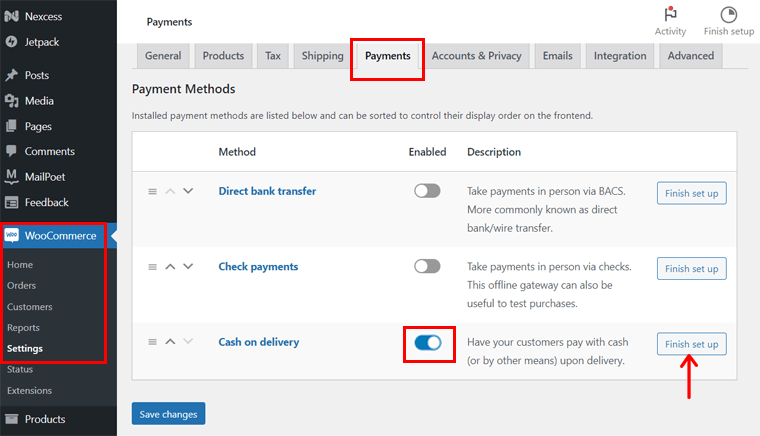760x436 pixels.
Task: Open the Feedback menu item
Action: [47, 202]
